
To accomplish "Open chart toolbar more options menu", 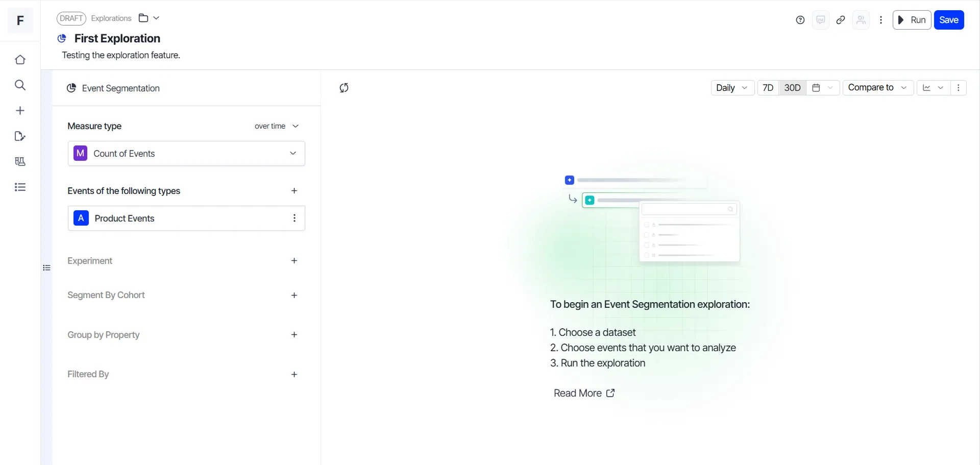I will point(959,88).
